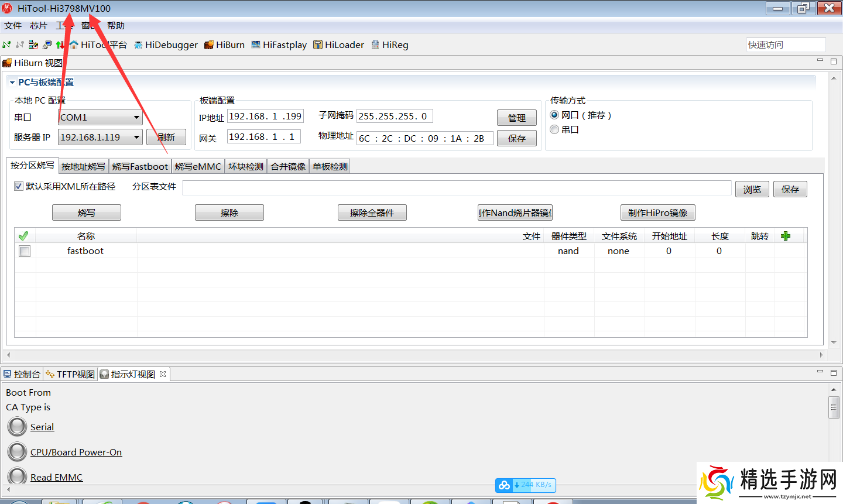Image resolution: width=843 pixels, height=504 pixels.
Task: Click 浏览 to browse partition table file
Action: pyautogui.click(x=752, y=188)
